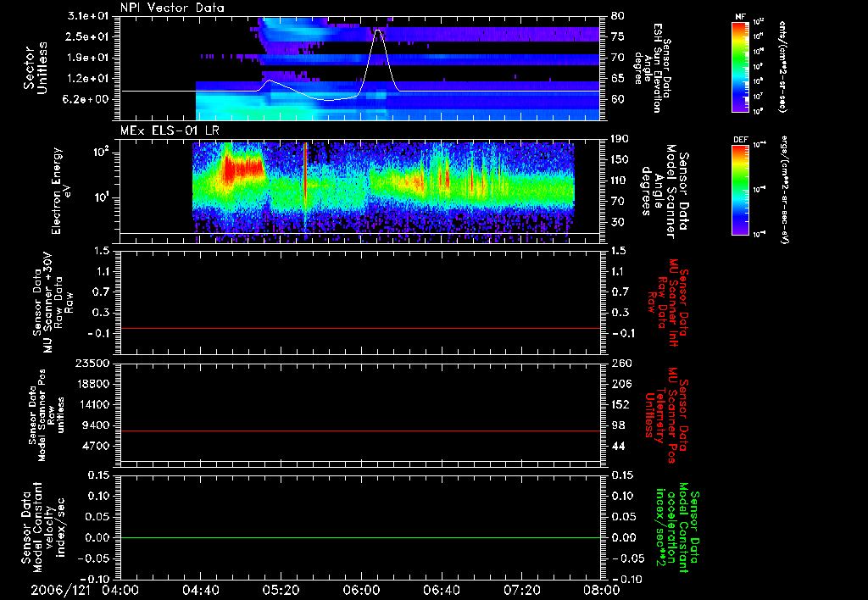The image size is (868, 600).
Task: Click the "1.2e+01" sector tick value
Action: [87, 79]
